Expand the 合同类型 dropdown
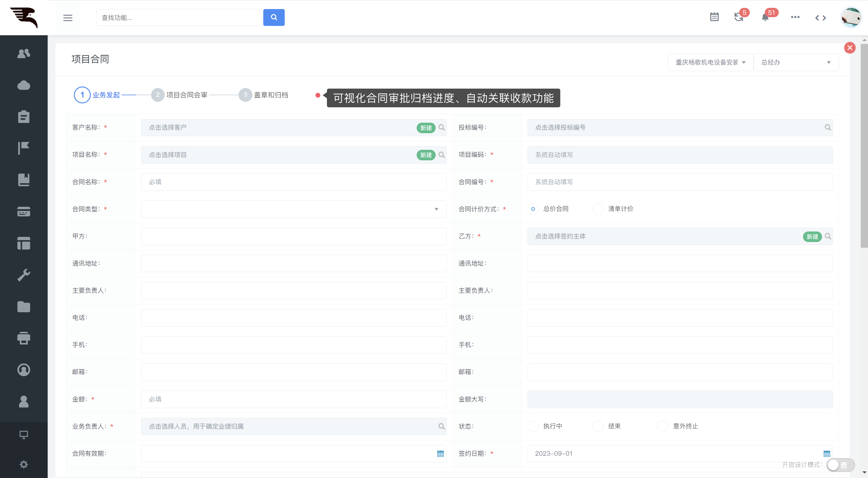Screen dimensions: 868x478 (x=293, y=209)
